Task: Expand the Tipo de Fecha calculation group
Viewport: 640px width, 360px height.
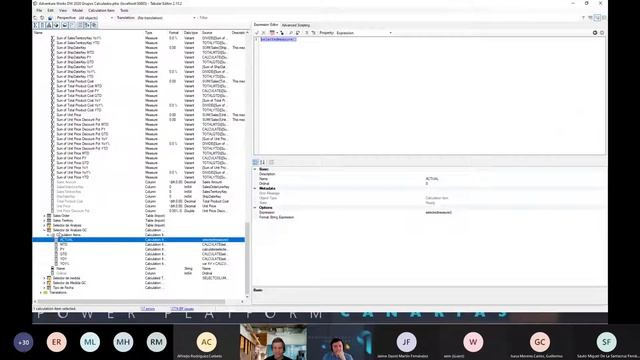Action: coord(44,288)
